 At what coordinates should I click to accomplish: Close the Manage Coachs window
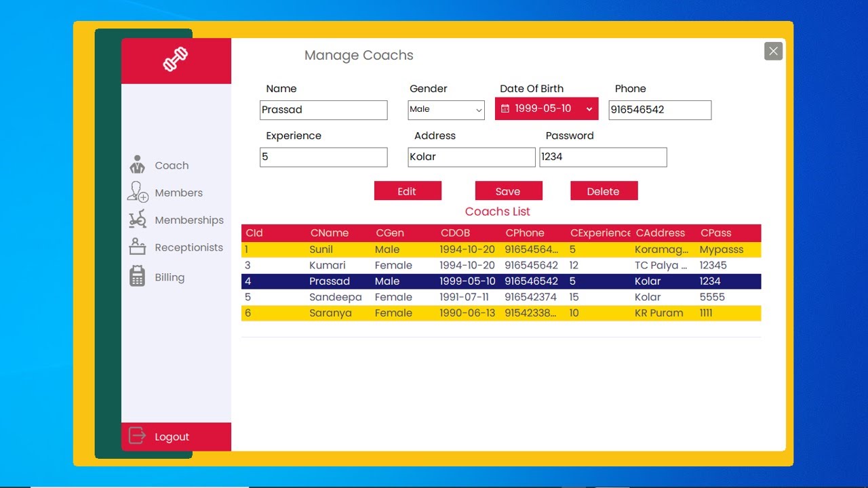coord(774,51)
